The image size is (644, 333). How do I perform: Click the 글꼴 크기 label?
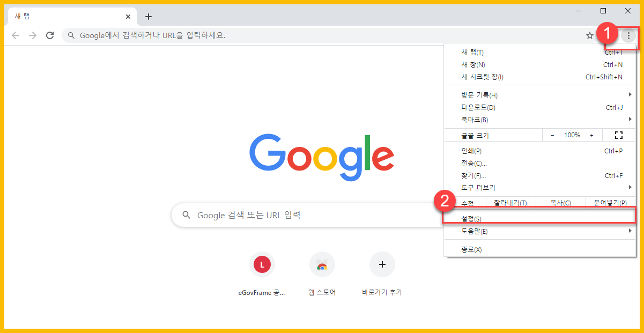[x=475, y=135]
